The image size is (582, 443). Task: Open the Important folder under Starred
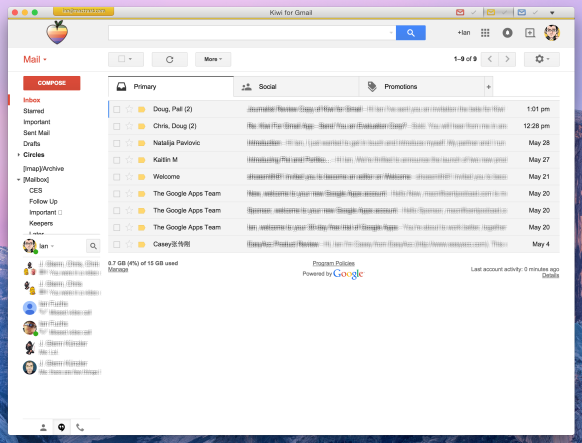point(37,122)
